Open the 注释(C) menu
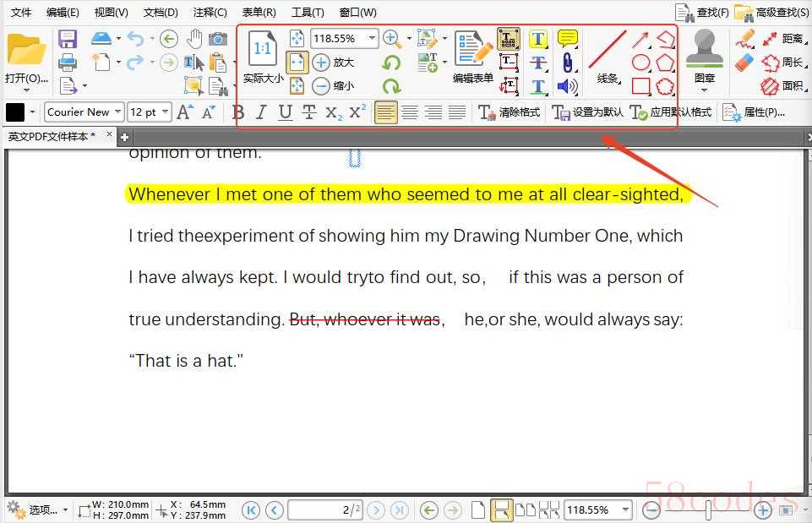812x523 pixels. click(x=210, y=13)
